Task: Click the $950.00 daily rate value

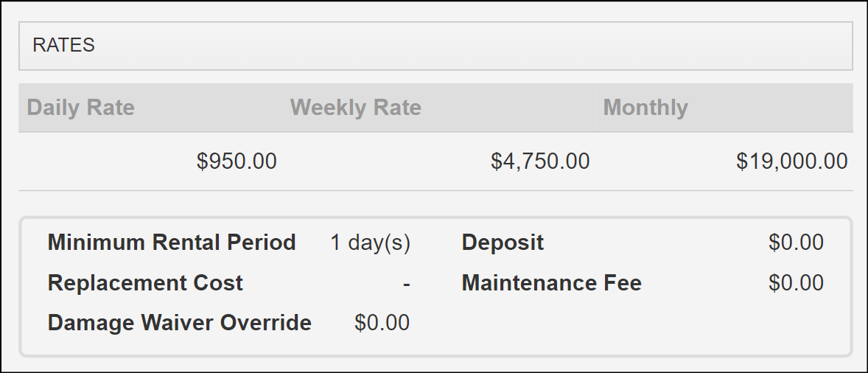Action: [x=237, y=161]
